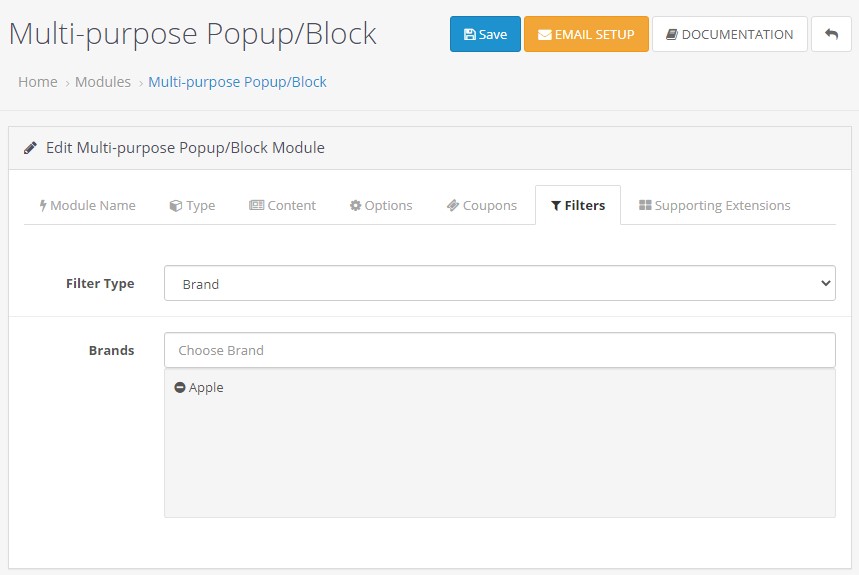Image resolution: width=859 pixels, height=575 pixels.
Task: Click the ticket icon on Coupons tab
Action: pos(453,205)
